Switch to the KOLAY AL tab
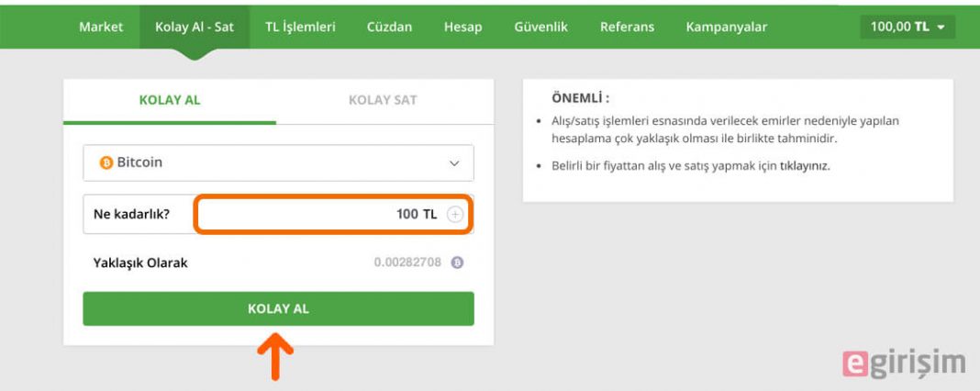 [170, 100]
